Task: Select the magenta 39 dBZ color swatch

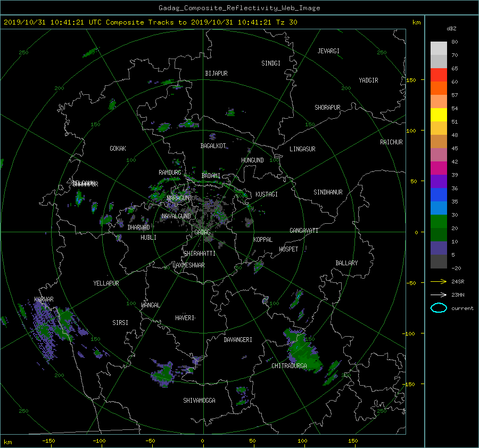Action: click(x=439, y=168)
